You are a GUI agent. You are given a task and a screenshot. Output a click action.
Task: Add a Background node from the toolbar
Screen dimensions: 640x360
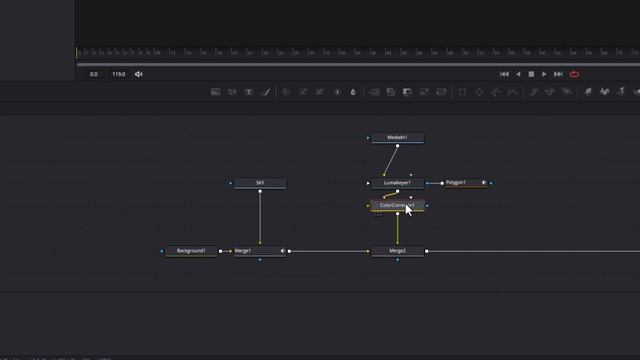point(216,92)
